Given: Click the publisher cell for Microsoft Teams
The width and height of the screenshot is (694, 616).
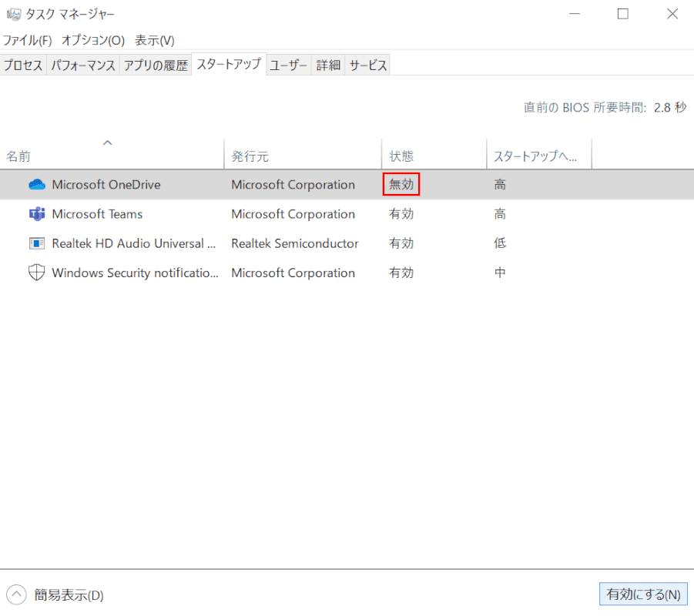Looking at the screenshot, I should click(293, 214).
